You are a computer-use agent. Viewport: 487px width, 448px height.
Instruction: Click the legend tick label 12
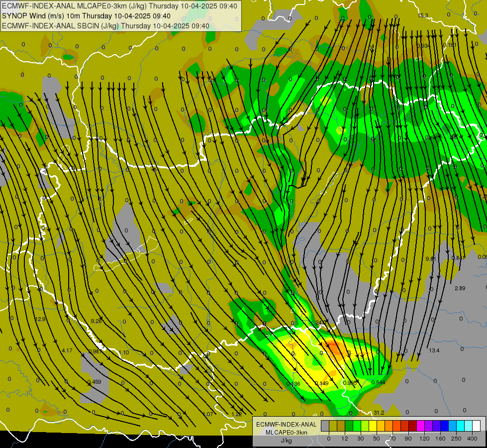(345, 439)
